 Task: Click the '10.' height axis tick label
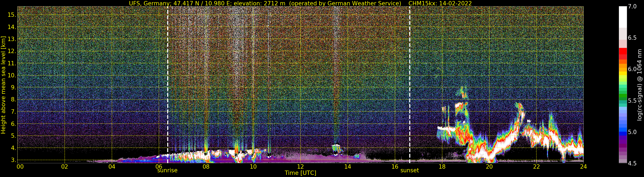(12, 75)
